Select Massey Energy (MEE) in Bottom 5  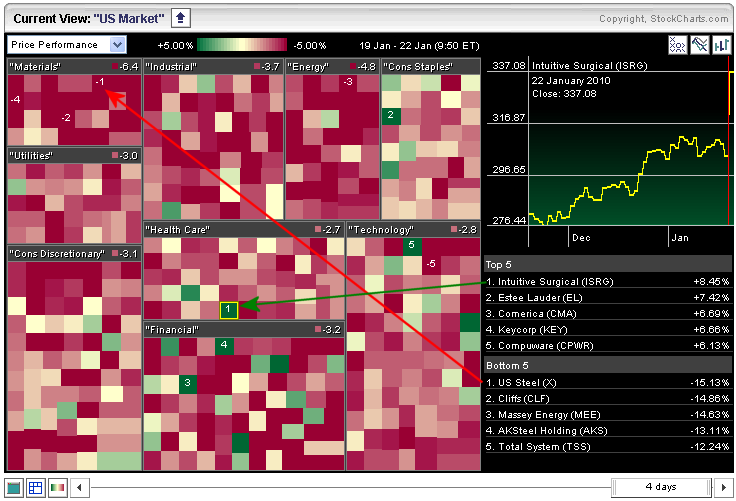tap(608, 415)
